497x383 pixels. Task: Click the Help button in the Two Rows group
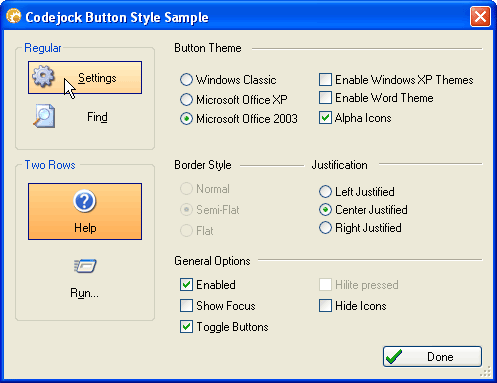(85, 211)
